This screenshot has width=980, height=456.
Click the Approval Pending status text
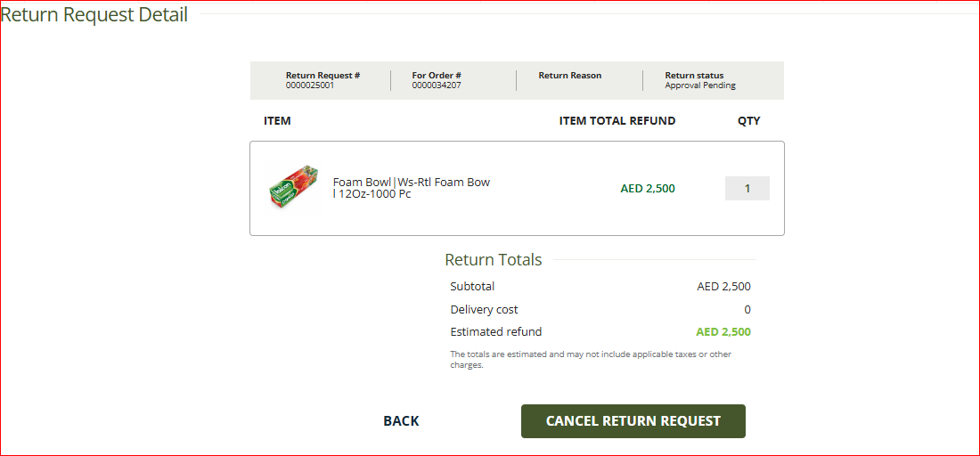[x=700, y=86]
